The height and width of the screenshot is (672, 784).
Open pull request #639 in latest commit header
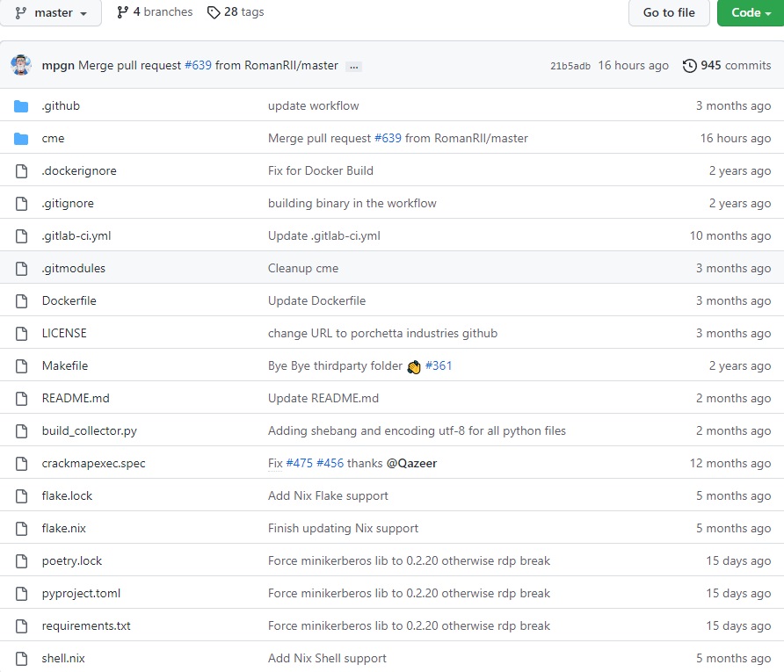pyautogui.click(x=198, y=66)
